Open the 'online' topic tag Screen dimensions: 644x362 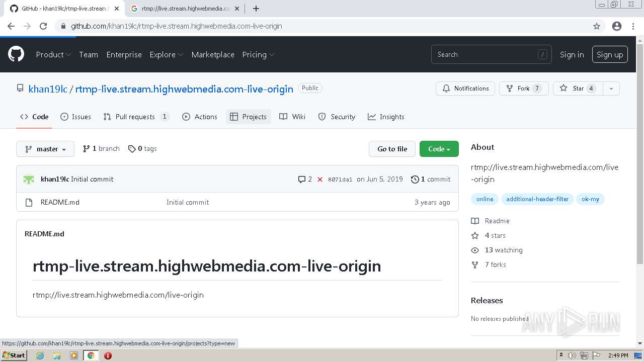click(485, 199)
